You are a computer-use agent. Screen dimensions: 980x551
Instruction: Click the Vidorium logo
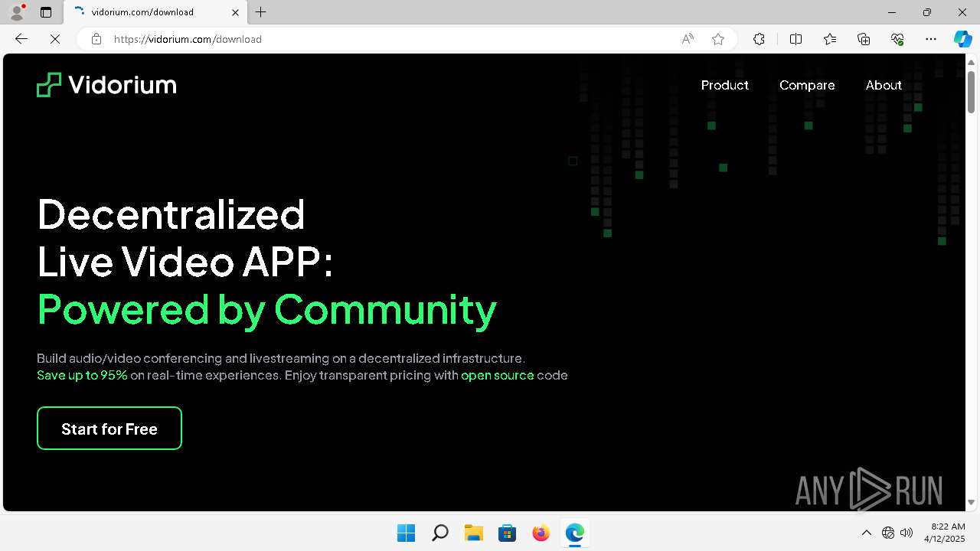(x=106, y=85)
